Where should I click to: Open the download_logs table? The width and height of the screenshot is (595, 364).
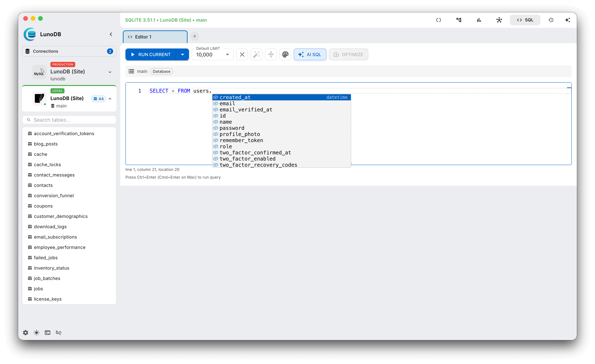pyautogui.click(x=69, y=227)
